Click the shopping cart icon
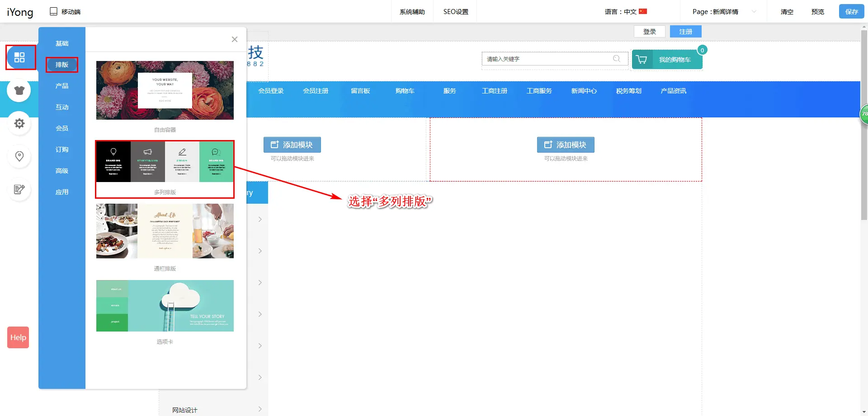This screenshot has width=868, height=416. point(642,60)
